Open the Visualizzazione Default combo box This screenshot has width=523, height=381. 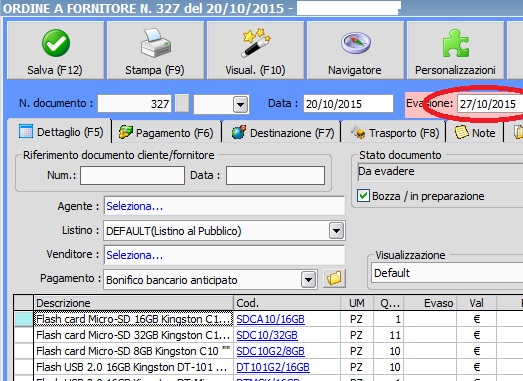coord(447,273)
